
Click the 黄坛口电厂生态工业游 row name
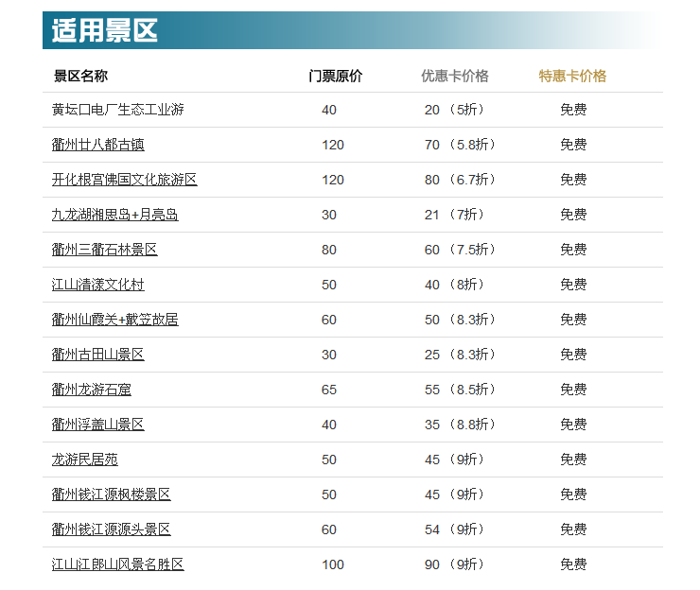[x=118, y=110]
